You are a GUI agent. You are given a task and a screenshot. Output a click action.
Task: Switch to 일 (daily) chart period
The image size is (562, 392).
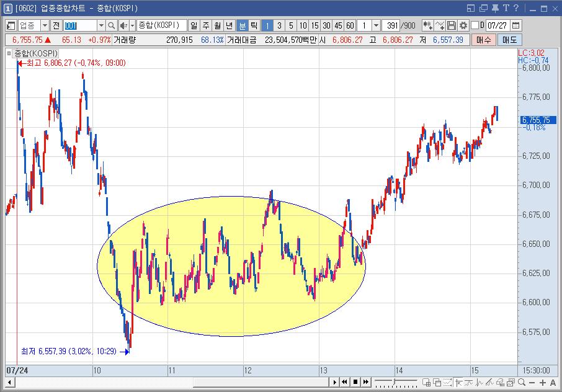coord(194,25)
